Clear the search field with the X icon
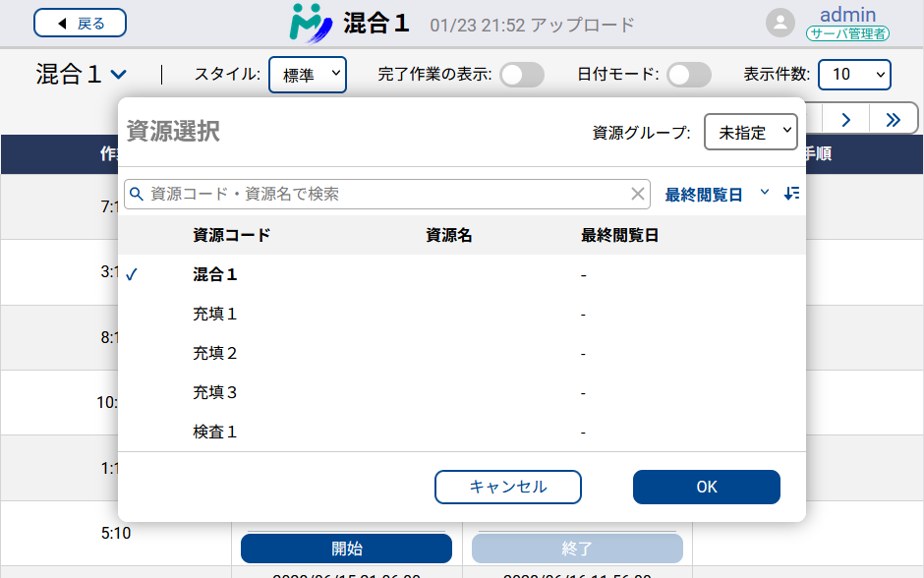924x578 pixels. click(x=638, y=194)
